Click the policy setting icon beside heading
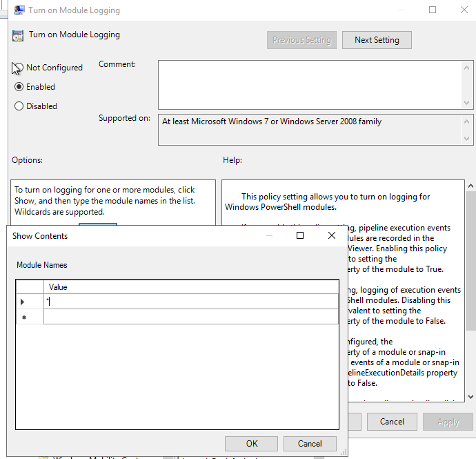Image resolution: width=476 pixels, height=459 pixels. [x=18, y=36]
